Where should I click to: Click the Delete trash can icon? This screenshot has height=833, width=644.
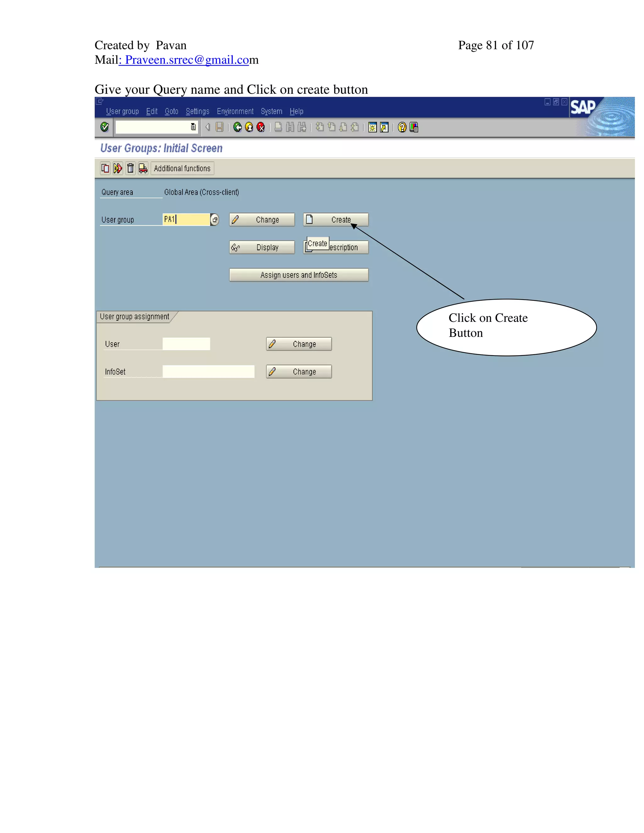click(x=130, y=168)
